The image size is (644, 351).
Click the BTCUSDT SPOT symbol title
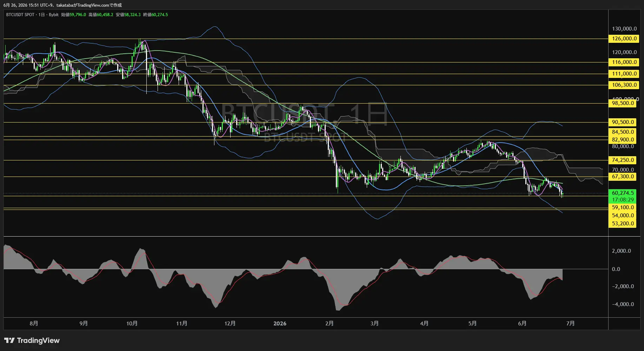click(x=20, y=15)
